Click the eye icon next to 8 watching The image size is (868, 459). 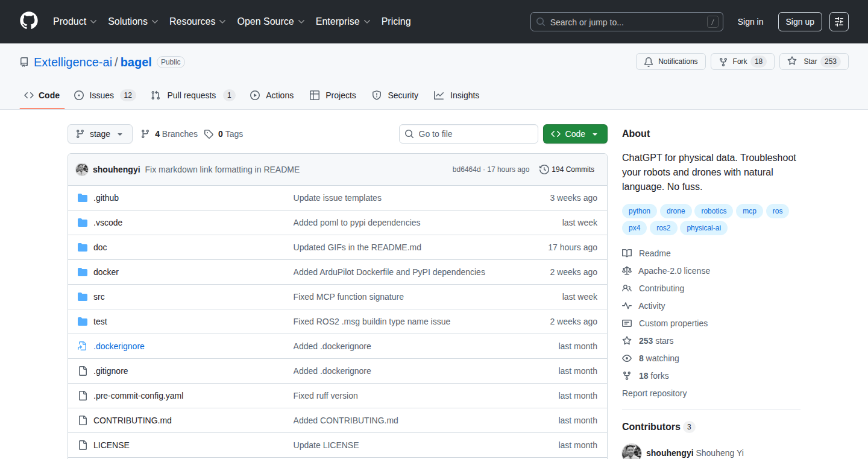[x=627, y=358]
